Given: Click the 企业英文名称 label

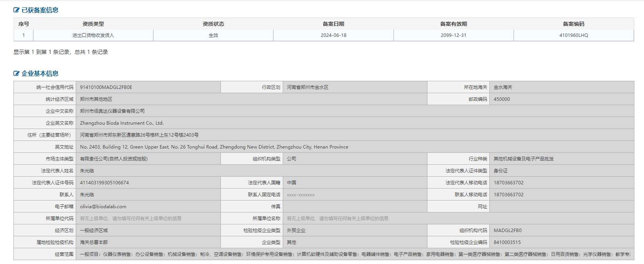Looking at the screenshot, I should (60, 123).
